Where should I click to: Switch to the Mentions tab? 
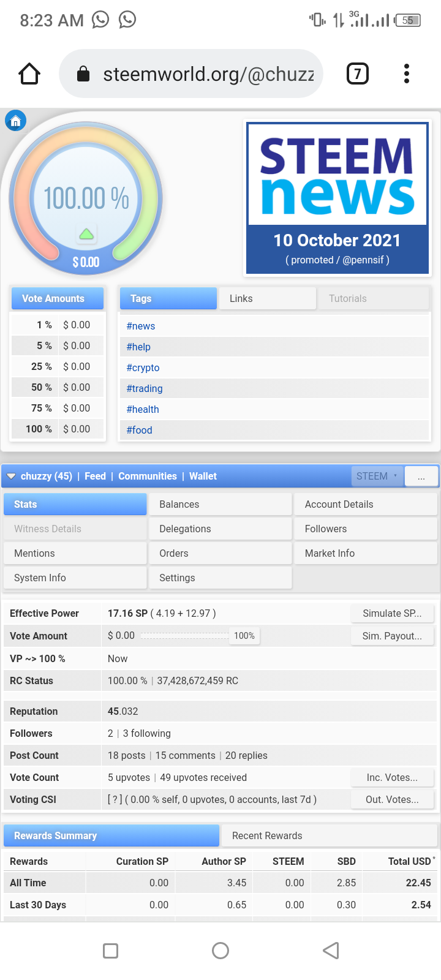pos(75,553)
